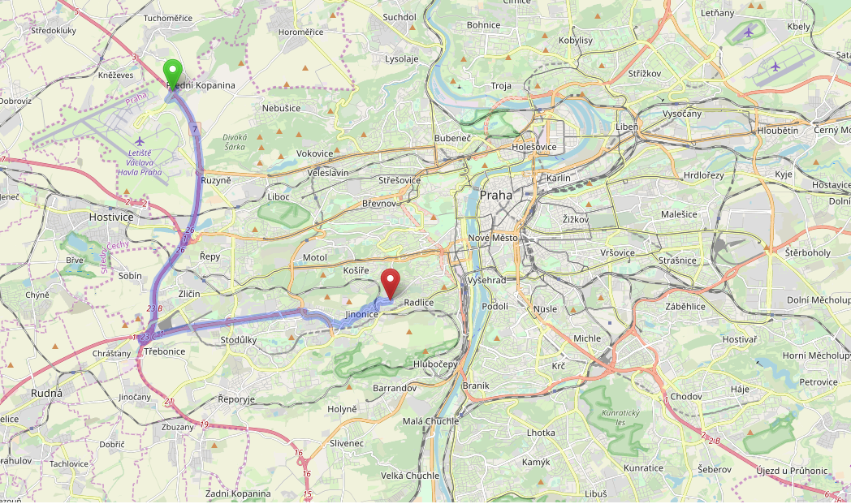Click the Letňany airfield plane icon
This screenshot has width=851, height=504.
pos(749,32)
